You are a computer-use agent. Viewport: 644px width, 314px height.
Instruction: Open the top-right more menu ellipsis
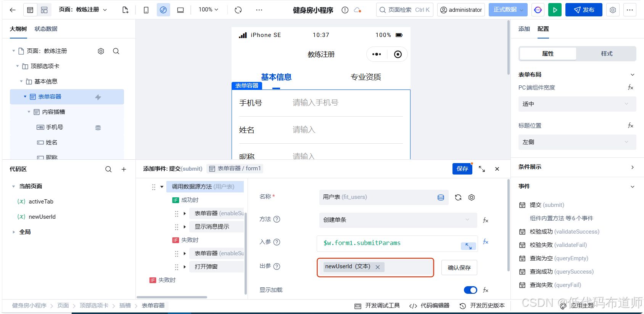630,10
